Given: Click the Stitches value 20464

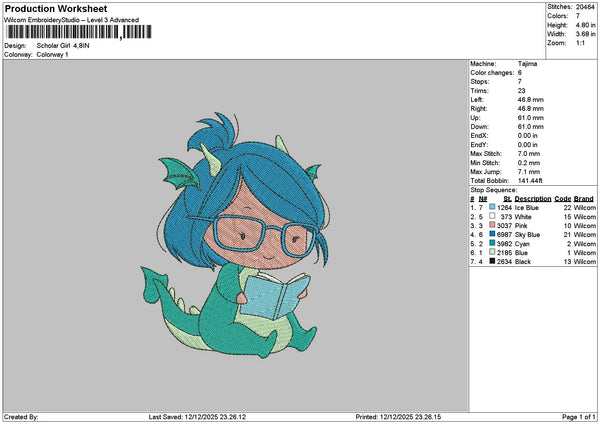Looking at the screenshot, I should click(585, 7).
